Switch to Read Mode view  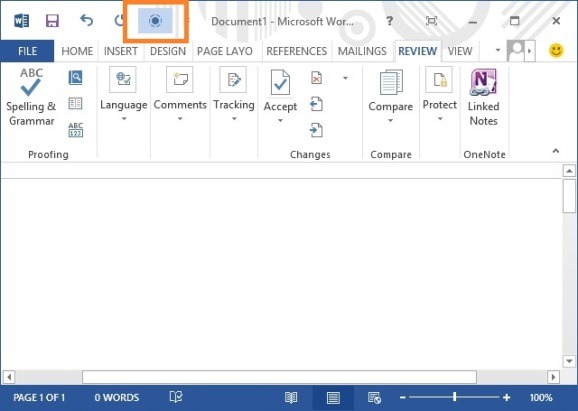291,397
